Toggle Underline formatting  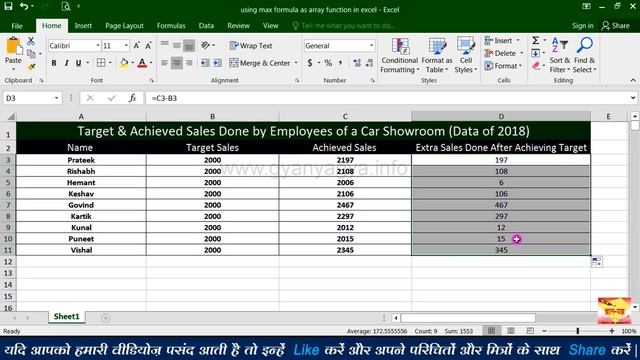point(78,63)
